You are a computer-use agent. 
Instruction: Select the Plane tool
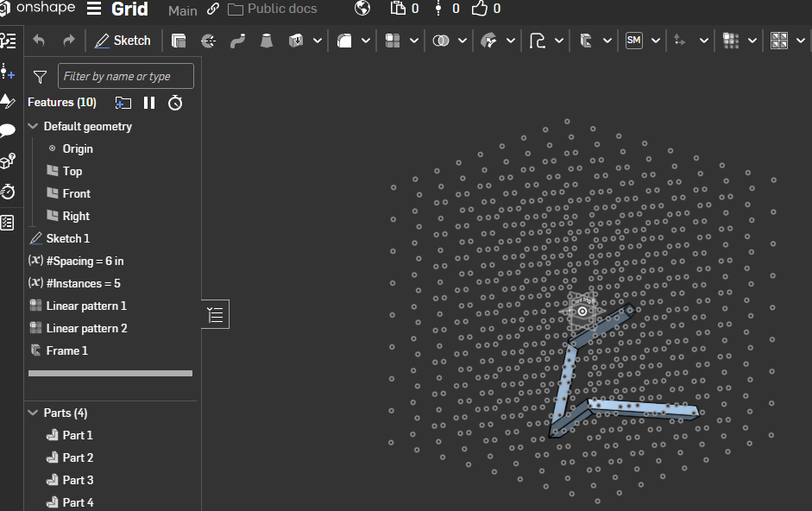tap(488, 41)
